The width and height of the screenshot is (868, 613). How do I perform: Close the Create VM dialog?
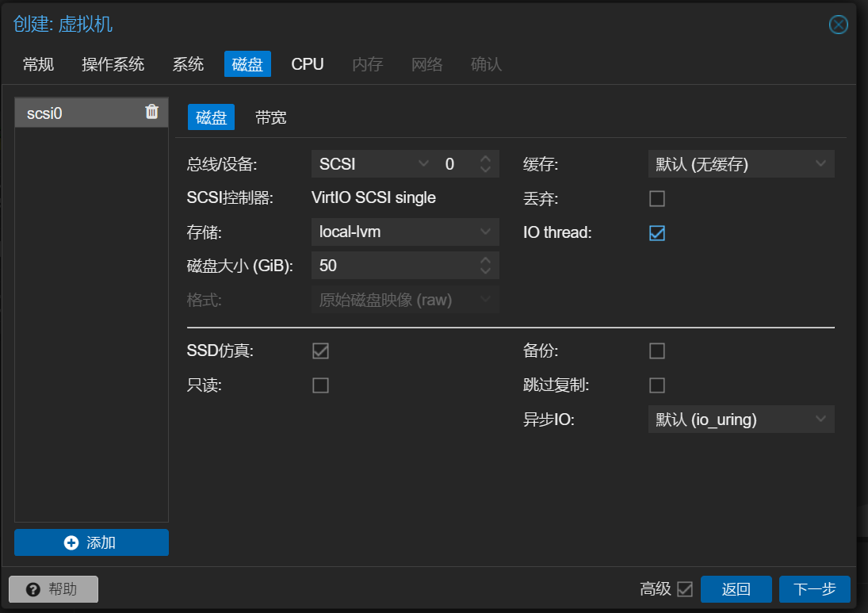point(838,25)
